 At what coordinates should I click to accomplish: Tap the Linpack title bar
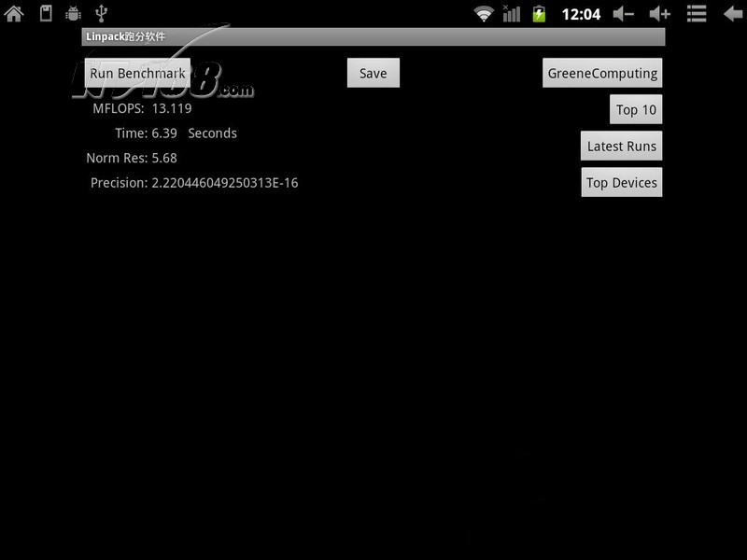(x=373, y=36)
